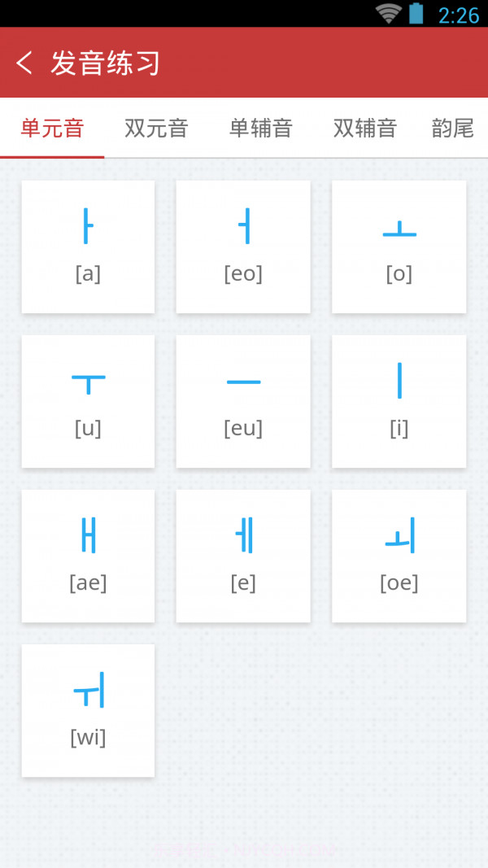The image size is (488, 868).
Task: Tap the back arrow icon
Action: [24, 63]
